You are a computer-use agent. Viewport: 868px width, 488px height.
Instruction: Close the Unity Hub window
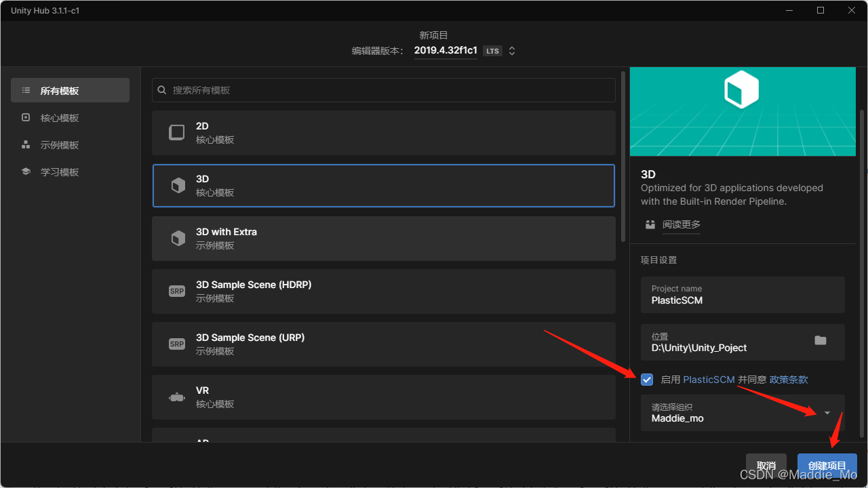(x=852, y=10)
